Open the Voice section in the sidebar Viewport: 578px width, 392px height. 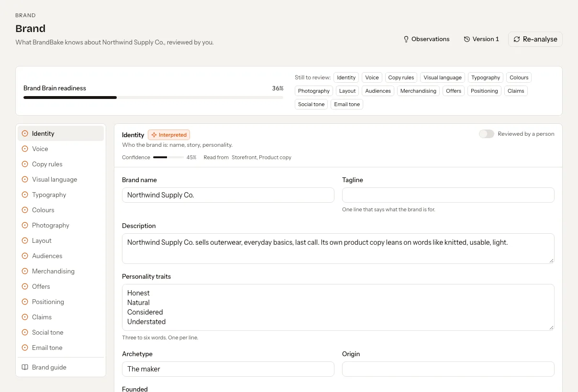pos(61,149)
